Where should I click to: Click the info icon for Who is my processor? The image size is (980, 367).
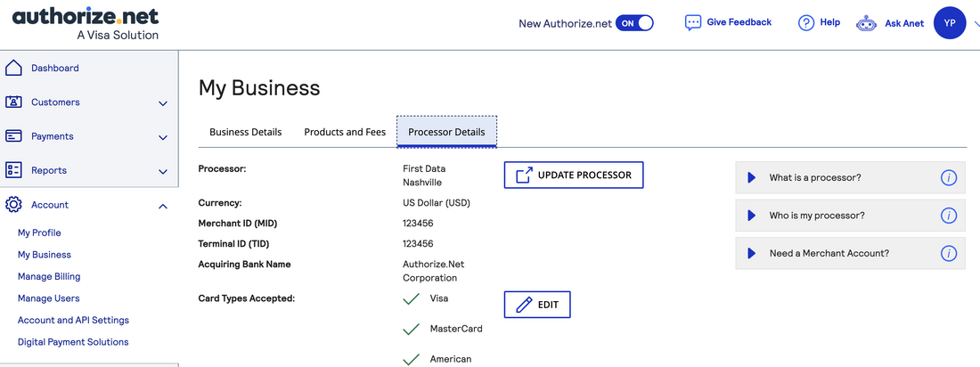(948, 216)
